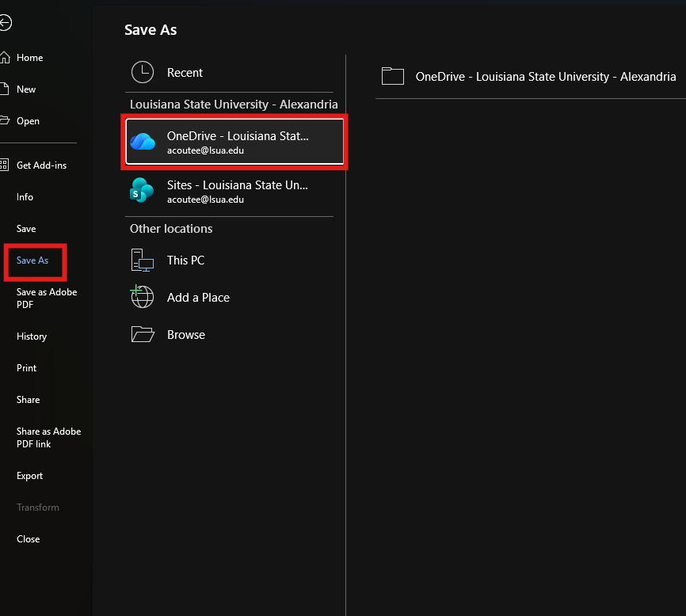Open the Export page

click(x=30, y=476)
